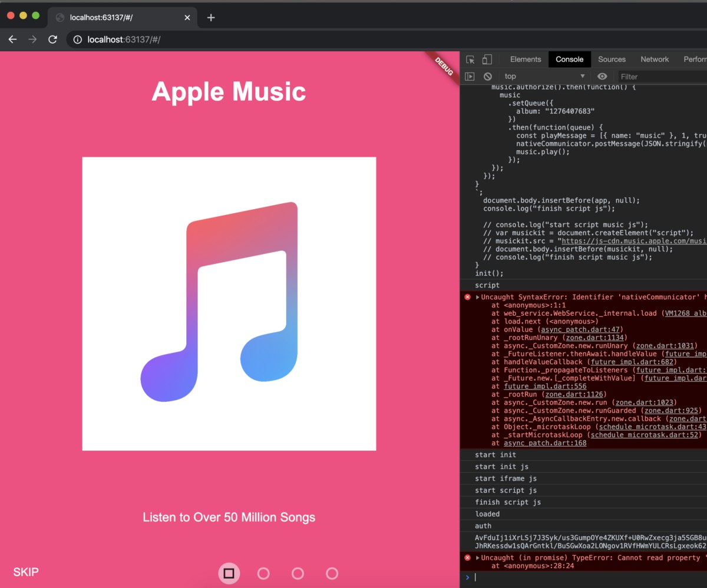Click the 'init();' line in logged code
The width and height of the screenshot is (707, 588).
tap(490, 274)
